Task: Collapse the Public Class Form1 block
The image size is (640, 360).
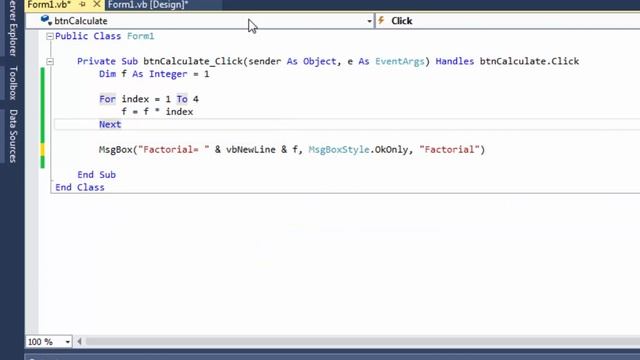Action: click(x=50, y=36)
